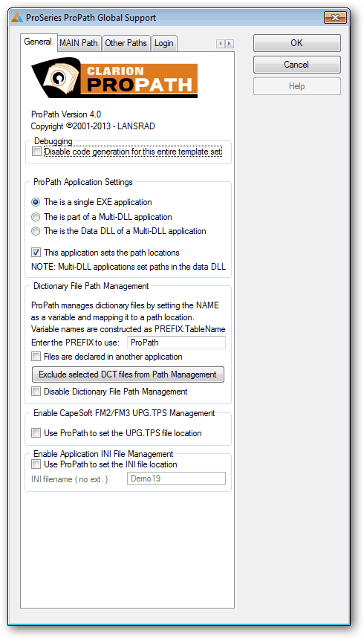Click the ProSeries title bar app icon
364x639 pixels.
[17, 18]
